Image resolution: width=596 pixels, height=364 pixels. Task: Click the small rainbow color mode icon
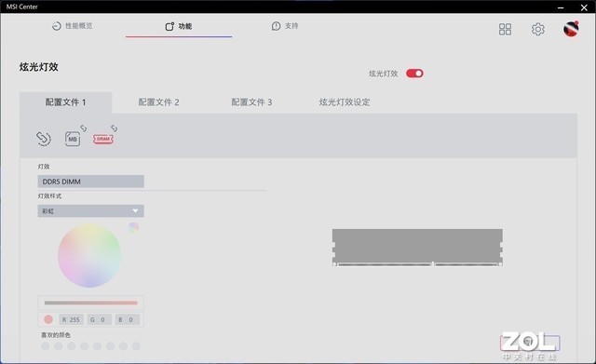133,227
